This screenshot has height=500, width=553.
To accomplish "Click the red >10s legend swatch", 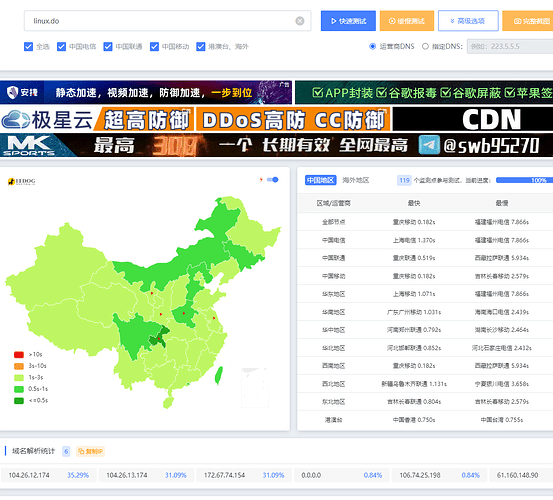I will pyautogui.click(x=19, y=354).
